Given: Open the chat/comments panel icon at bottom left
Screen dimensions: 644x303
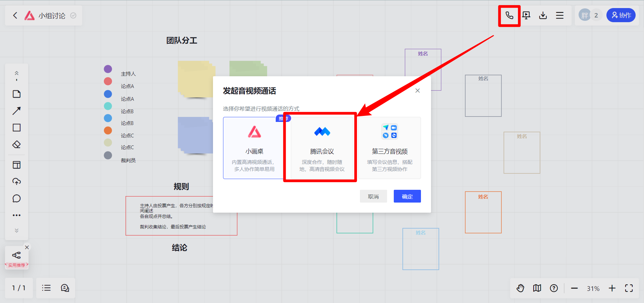Looking at the screenshot, I should tap(65, 288).
